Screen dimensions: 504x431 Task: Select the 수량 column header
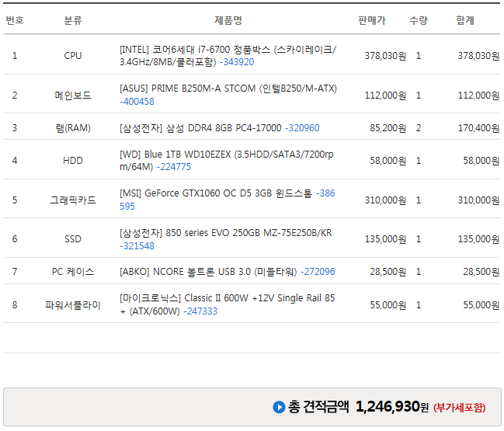coord(419,20)
